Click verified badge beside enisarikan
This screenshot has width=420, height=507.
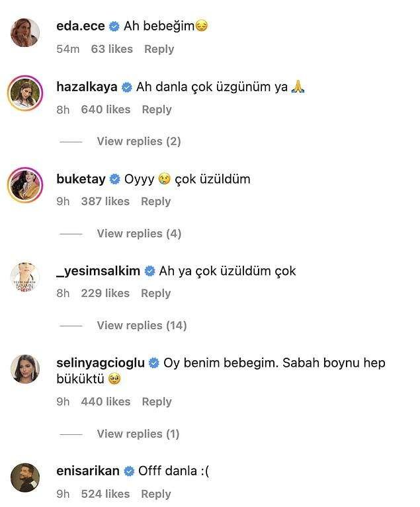pyautogui.click(x=129, y=471)
